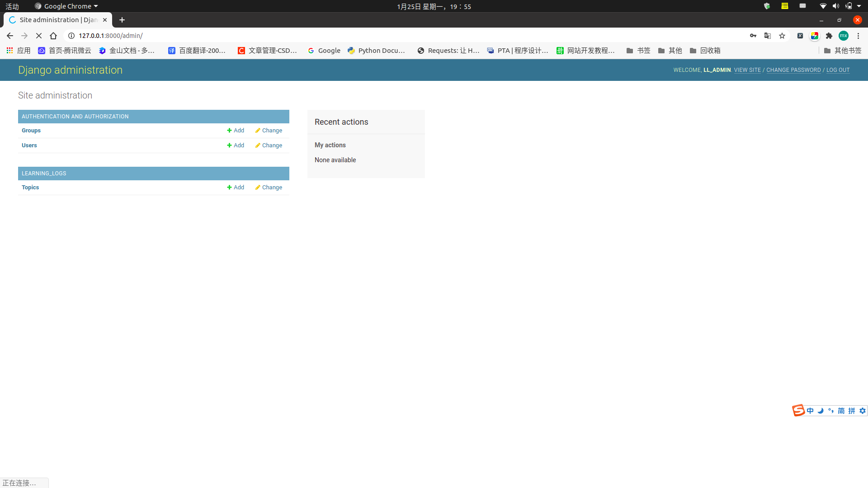The width and height of the screenshot is (868, 488).
Task: Click the green plus Add icon beside Topics
Action: (x=230, y=187)
